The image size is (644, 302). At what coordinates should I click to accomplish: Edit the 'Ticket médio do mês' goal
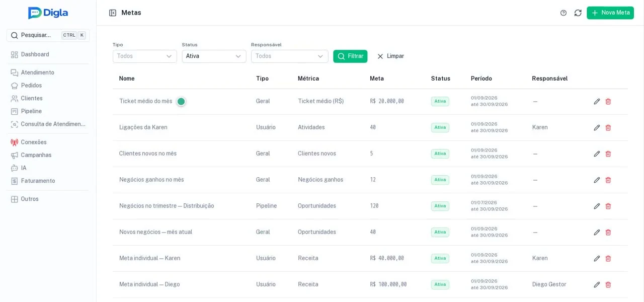click(x=597, y=102)
